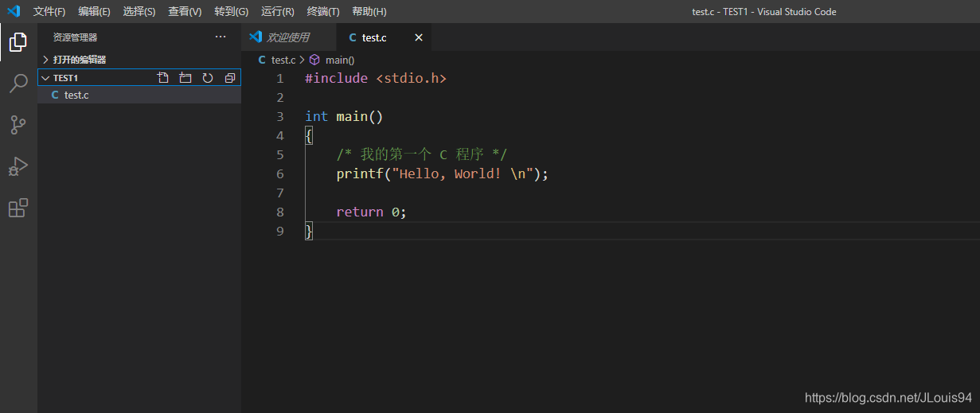Open the Search view in activity bar
This screenshot has height=413, width=980.
tap(18, 84)
